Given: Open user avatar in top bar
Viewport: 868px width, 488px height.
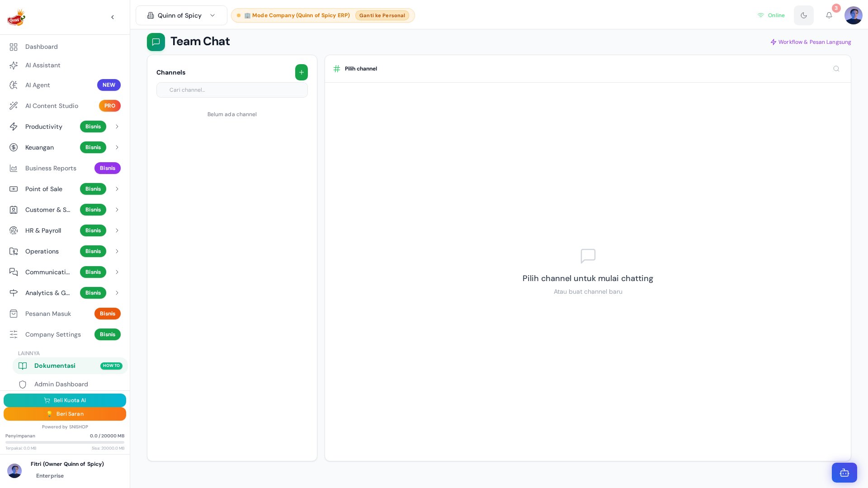Looking at the screenshot, I should tap(854, 15).
